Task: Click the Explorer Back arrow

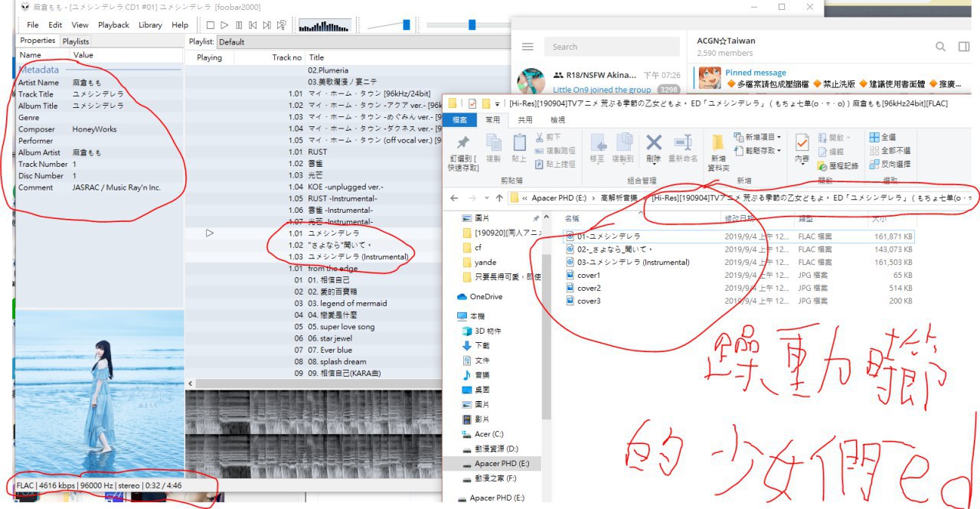Action: (x=455, y=197)
